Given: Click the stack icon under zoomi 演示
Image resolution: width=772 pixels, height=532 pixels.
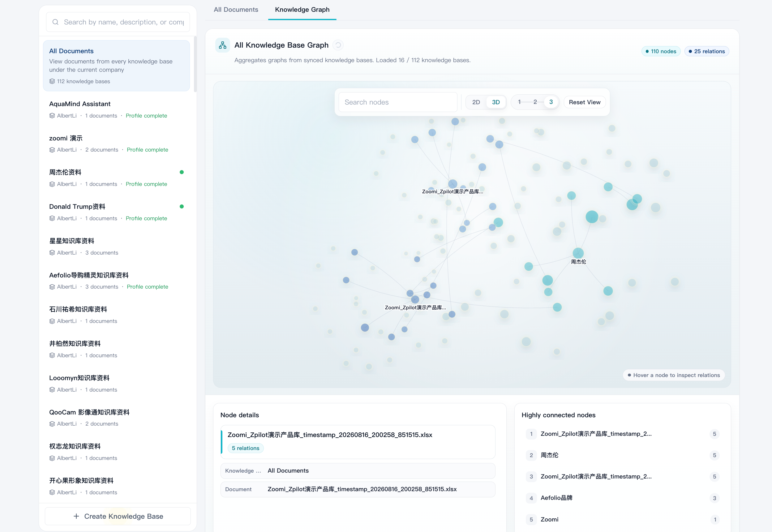Looking at the screenshot, I should 52,150.
